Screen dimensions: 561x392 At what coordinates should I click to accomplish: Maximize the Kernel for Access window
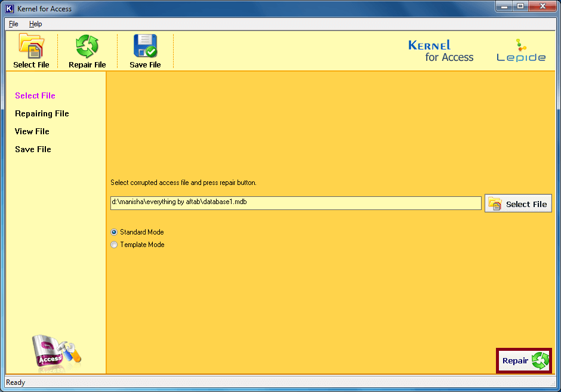click(x=520, y=7)
